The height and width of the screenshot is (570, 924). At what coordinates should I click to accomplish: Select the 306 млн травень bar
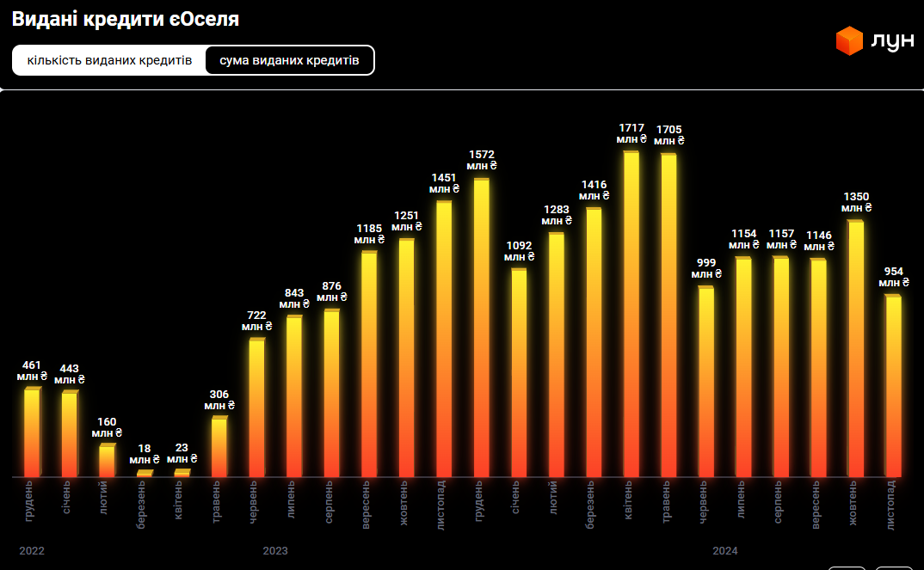pos(219,447)
